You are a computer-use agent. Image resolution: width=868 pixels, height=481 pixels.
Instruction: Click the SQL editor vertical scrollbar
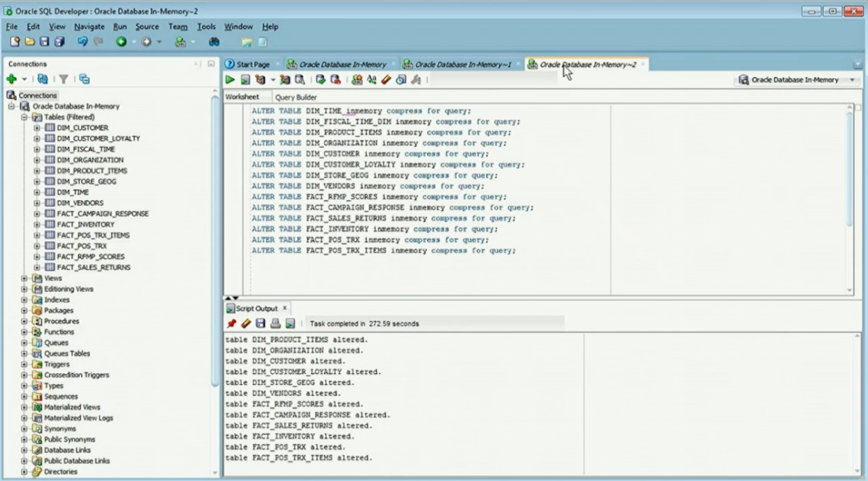pyautogui.click(x=850, y=169)
